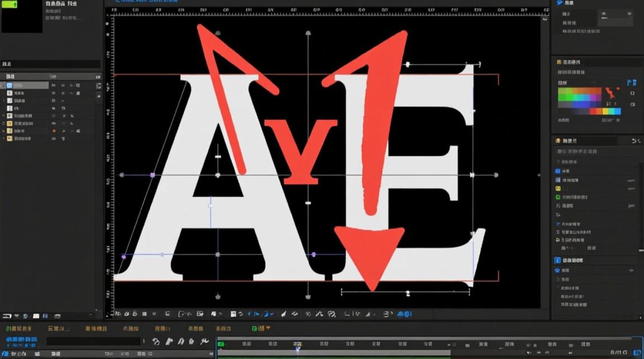
Task: Click the green round icon in the right effects list
Action: point(558,197)
